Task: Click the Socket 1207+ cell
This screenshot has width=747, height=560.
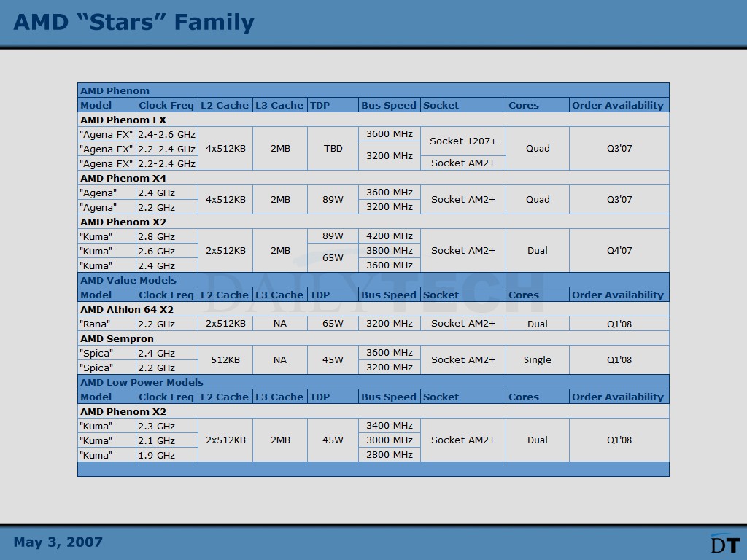Action: pyautogui.click(x=462, y=141)
